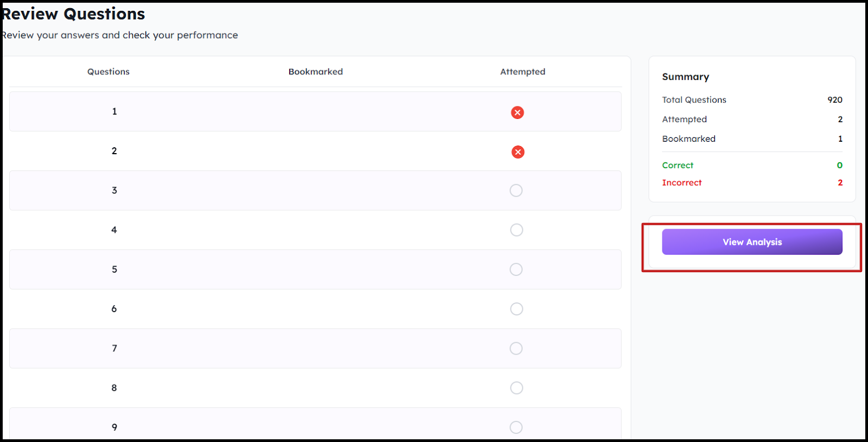Click the Questions column header
Viewport: 868px width, 442px height.
(108, 72)
